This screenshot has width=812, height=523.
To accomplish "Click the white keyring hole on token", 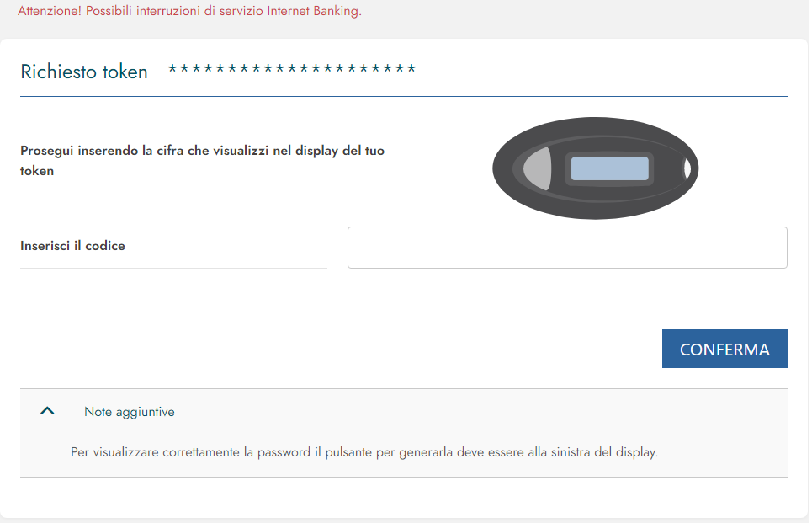I will click(x=687, y=168).
